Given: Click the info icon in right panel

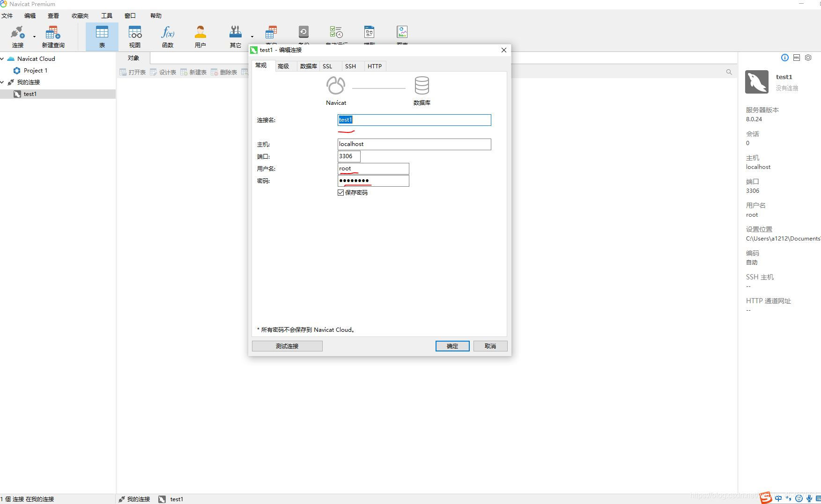Looking at the screenshot, I should point(785,58).
